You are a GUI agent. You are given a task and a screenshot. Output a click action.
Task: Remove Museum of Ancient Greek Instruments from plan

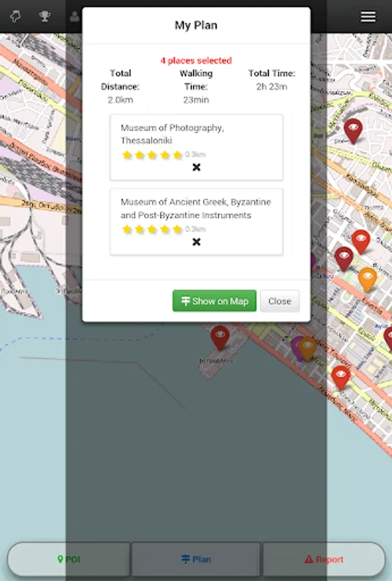coord(197,242)
